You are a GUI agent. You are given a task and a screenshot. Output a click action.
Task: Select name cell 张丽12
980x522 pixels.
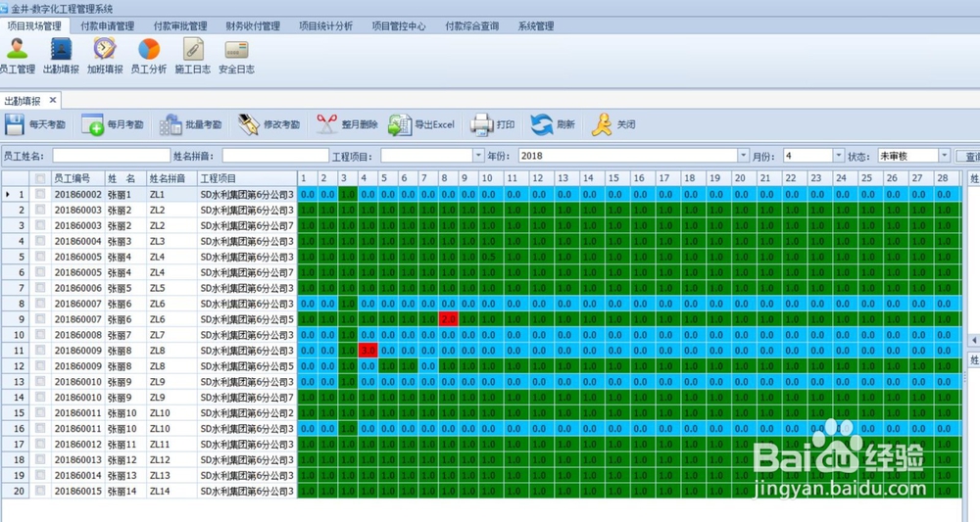[125, 459]
